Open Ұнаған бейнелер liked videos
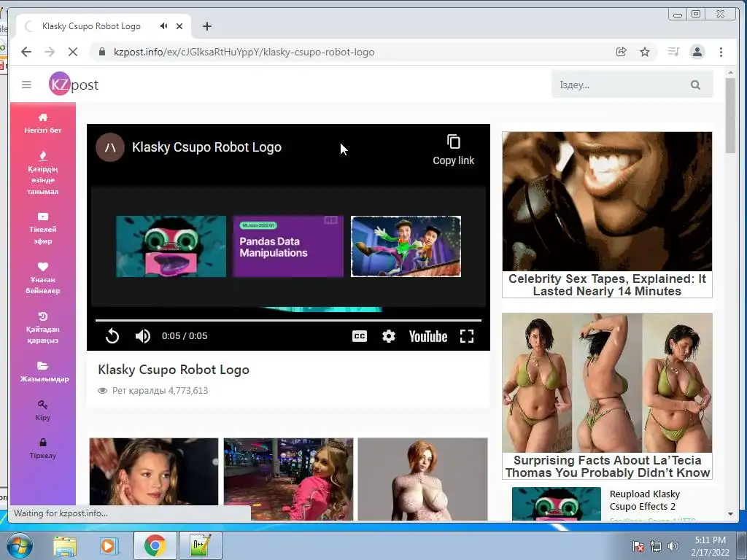 tap(43, 279)
